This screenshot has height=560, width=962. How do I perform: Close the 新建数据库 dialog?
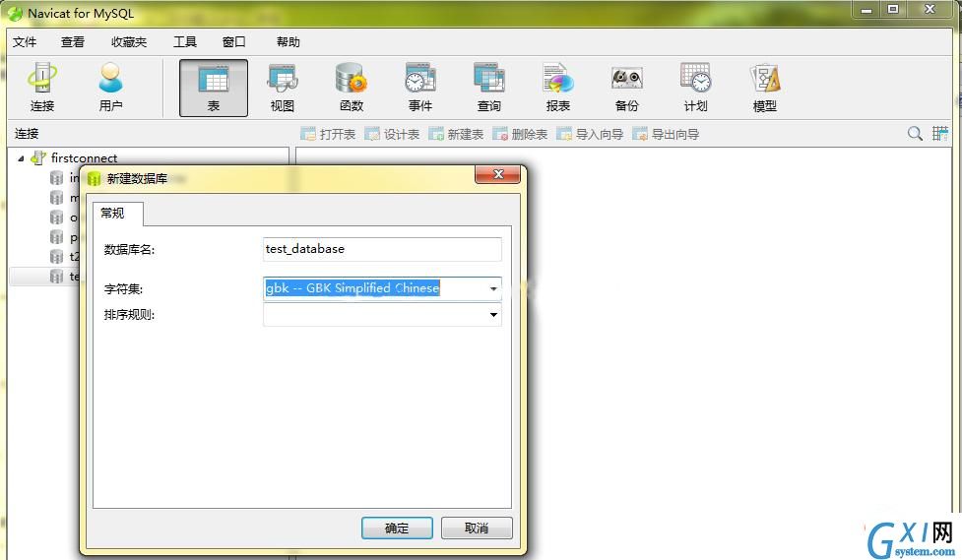point(497,175)
